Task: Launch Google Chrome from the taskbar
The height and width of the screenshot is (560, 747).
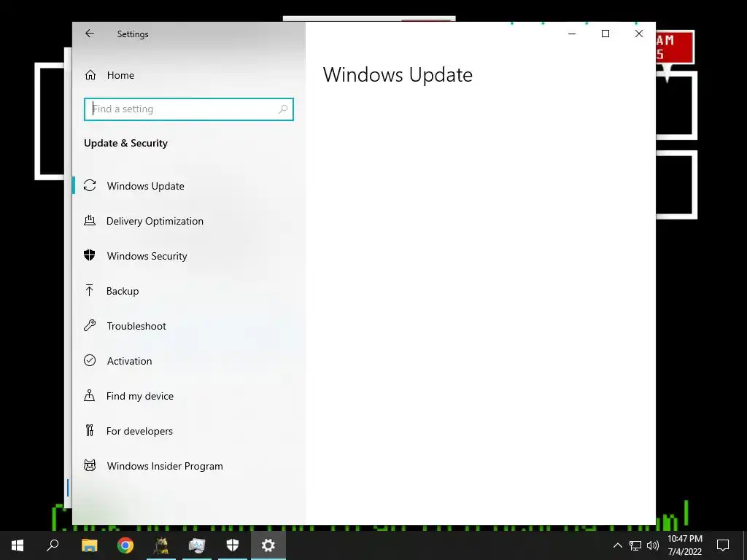Action: [125, 545]
